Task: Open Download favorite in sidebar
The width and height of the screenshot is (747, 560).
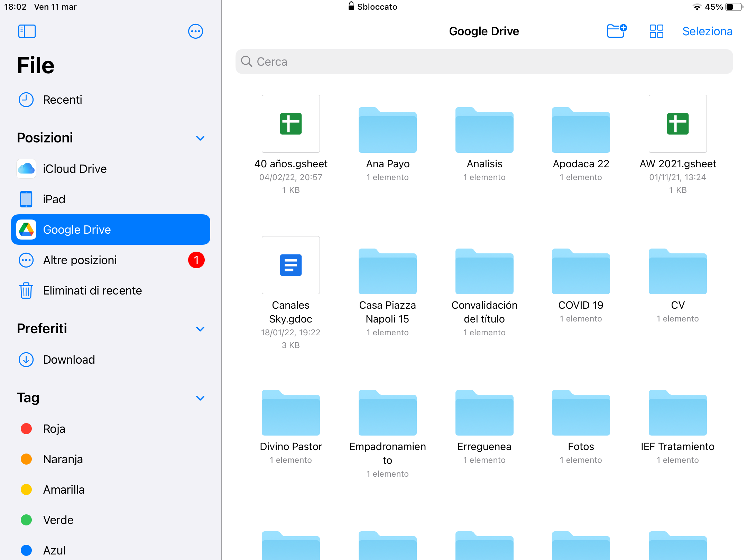Action: click(x=68, y=360)
